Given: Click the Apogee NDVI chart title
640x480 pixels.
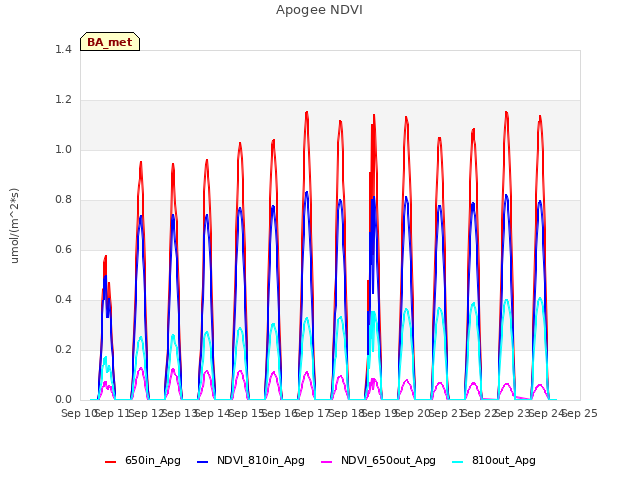Looking at the screenshot, I should tap(319, 10).
